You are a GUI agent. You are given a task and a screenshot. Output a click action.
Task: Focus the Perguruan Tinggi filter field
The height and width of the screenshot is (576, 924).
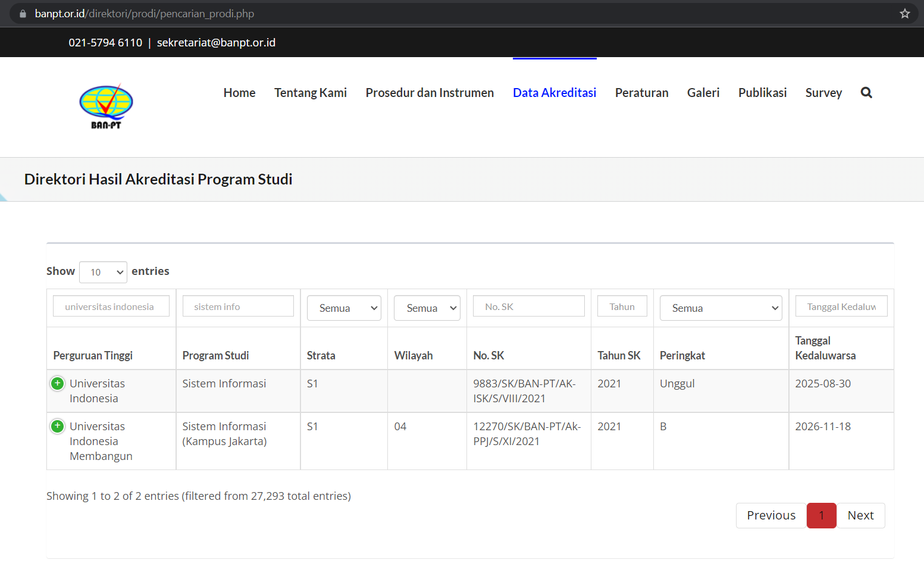[111, 306]
